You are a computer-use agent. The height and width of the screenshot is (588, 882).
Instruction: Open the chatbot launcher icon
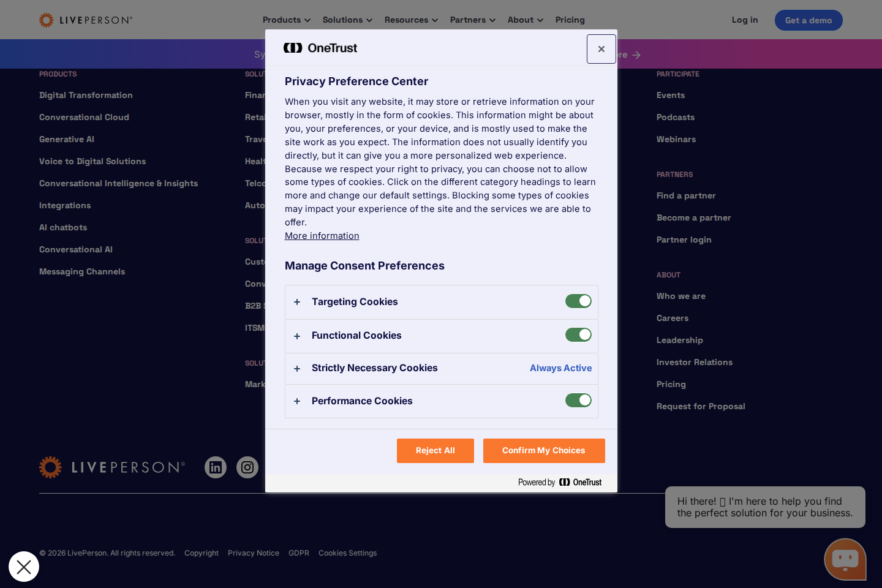(x=845, y=559)
